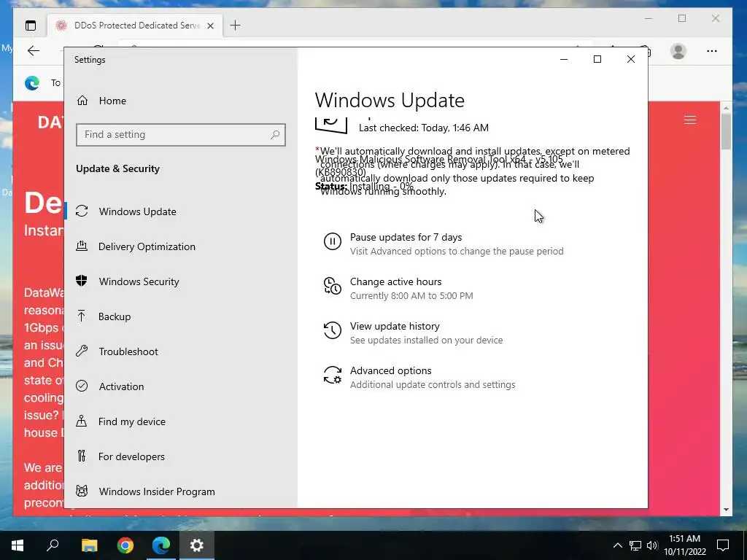The image size is (747, 560).
Task: Open Edge tab actions menu icon
Action: [31, 26]
